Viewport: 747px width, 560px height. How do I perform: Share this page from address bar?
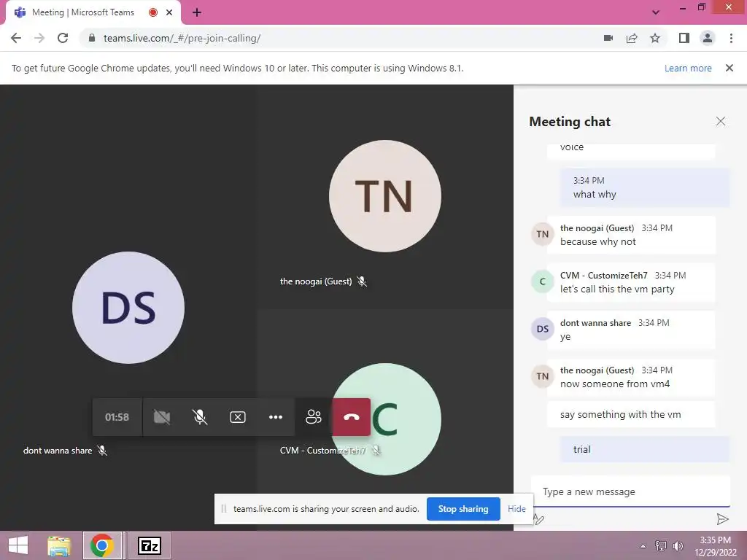coord(632,38)
